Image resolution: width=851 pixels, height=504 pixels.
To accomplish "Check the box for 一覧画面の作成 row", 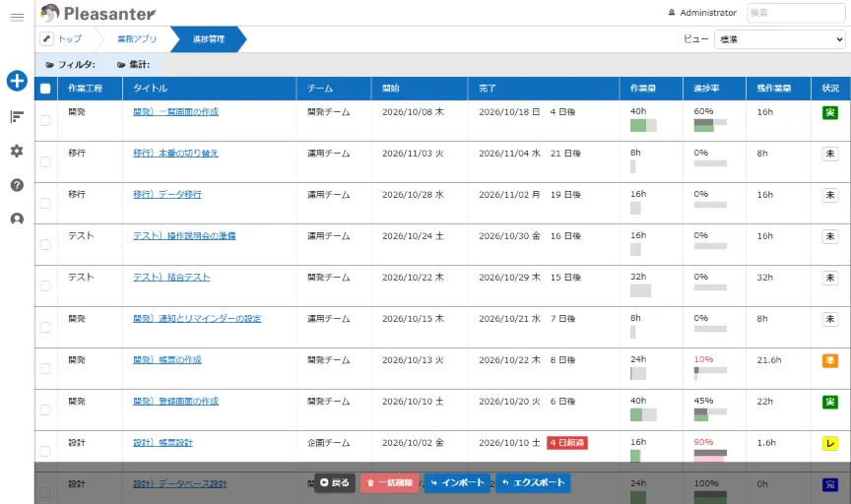I will click(x=45, y=120).
